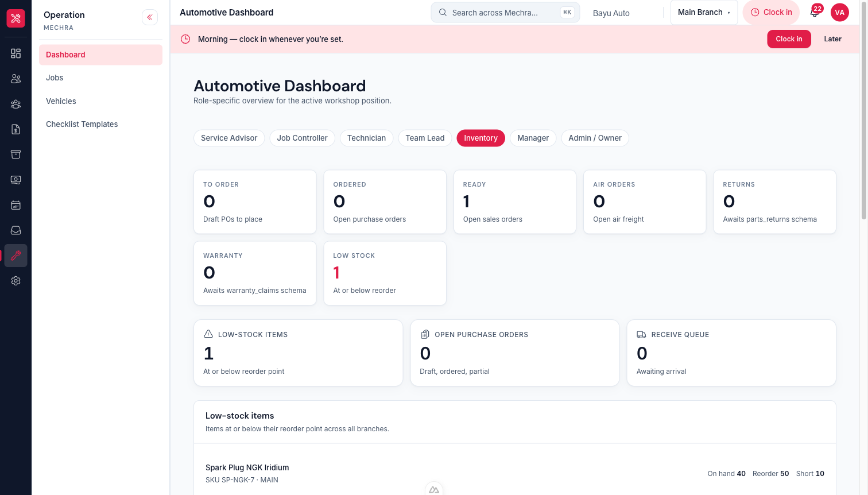Click the Bayu Auto workshop name
Image resolution: width=868 pixels, height=495 pixels.
[x=611, y=13]
